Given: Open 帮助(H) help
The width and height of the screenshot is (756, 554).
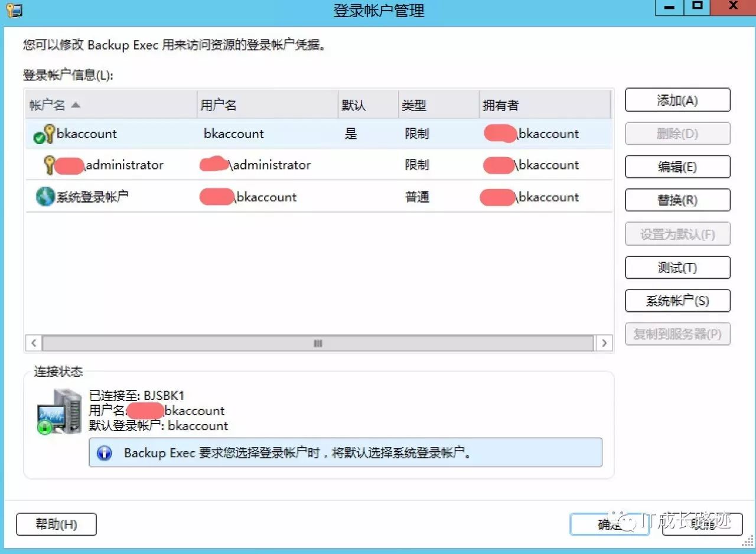Looking at the screenshot, I should point(56,524).
